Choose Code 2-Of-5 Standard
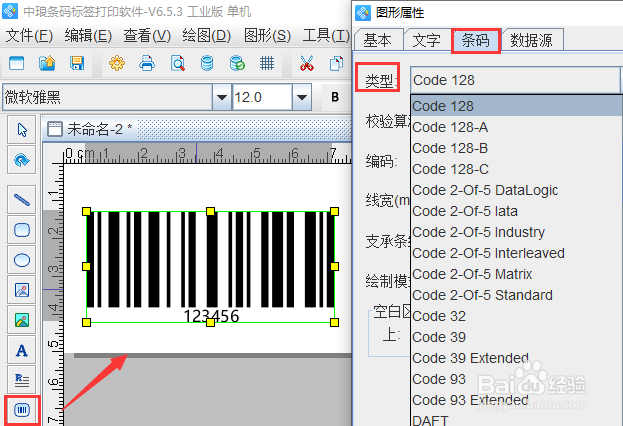Screen dimensions: 623x426 tap(516, 295)
